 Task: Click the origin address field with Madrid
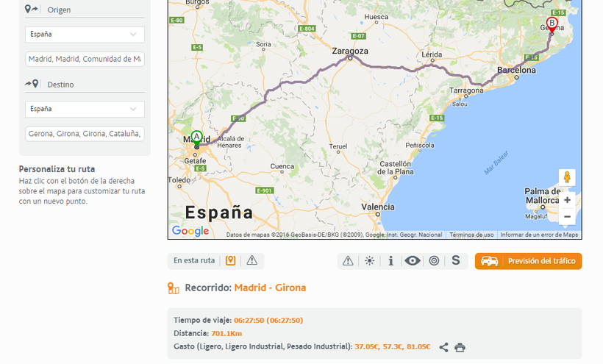(85, 59)
